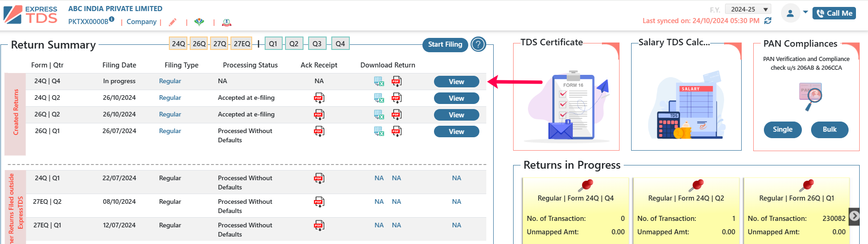Screen dimensions: 868x244
Task: Click 'Last synced on' timestamp text
Action: 701,21
